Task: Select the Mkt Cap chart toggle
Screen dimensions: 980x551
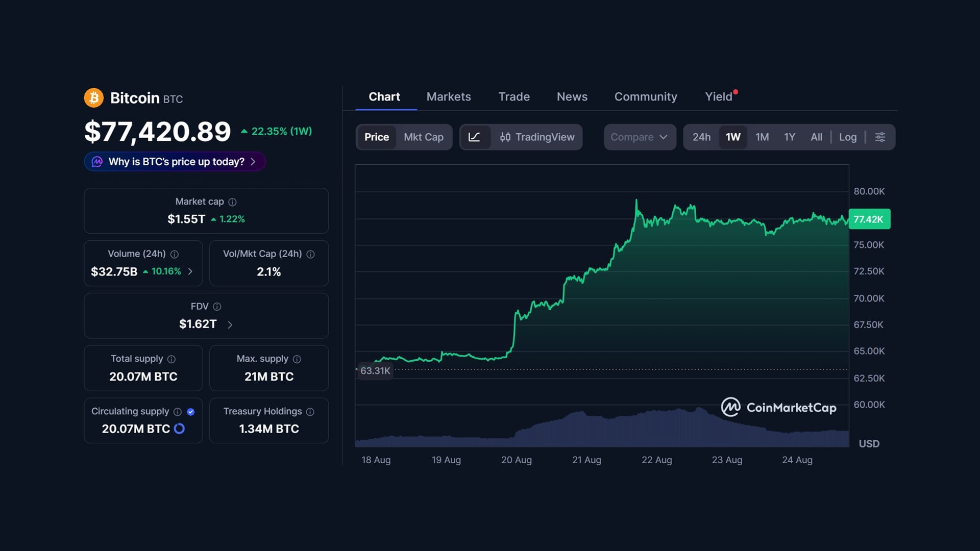Action: [424, 137]
